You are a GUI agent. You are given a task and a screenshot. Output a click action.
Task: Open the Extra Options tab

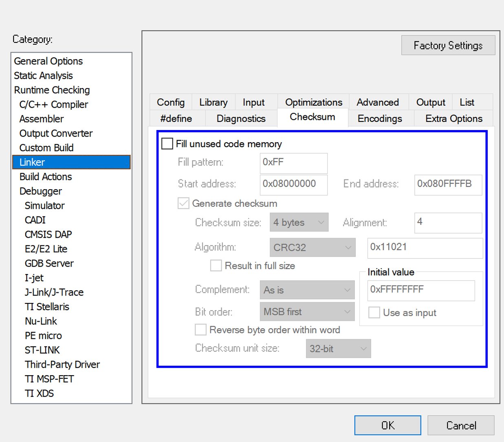coord(453,118)
